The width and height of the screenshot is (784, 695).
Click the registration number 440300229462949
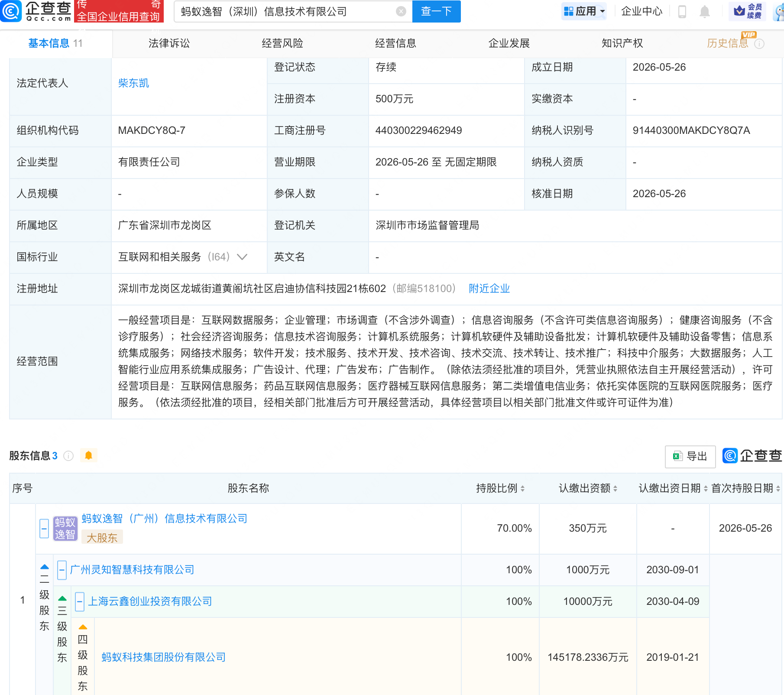coord(418,130)
